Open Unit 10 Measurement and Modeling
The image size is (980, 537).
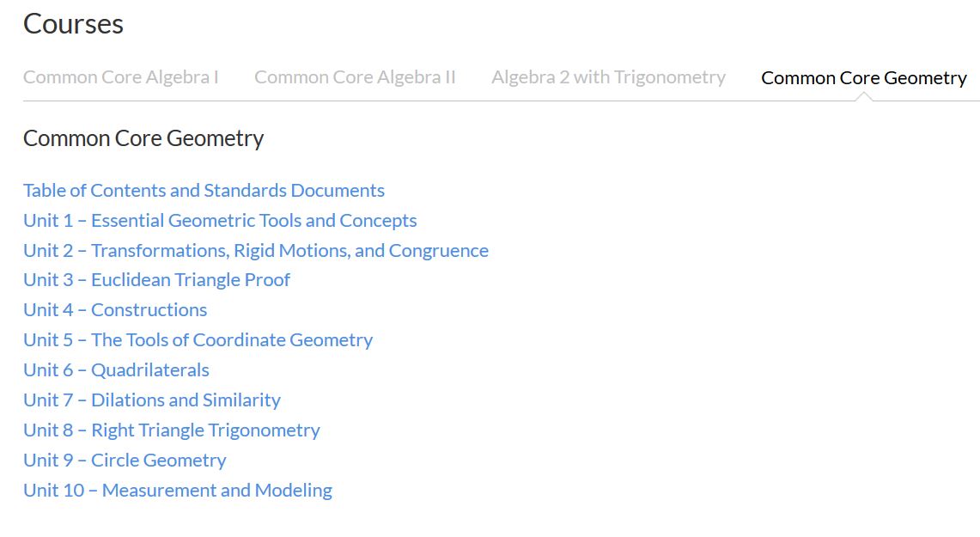point(178,490)
